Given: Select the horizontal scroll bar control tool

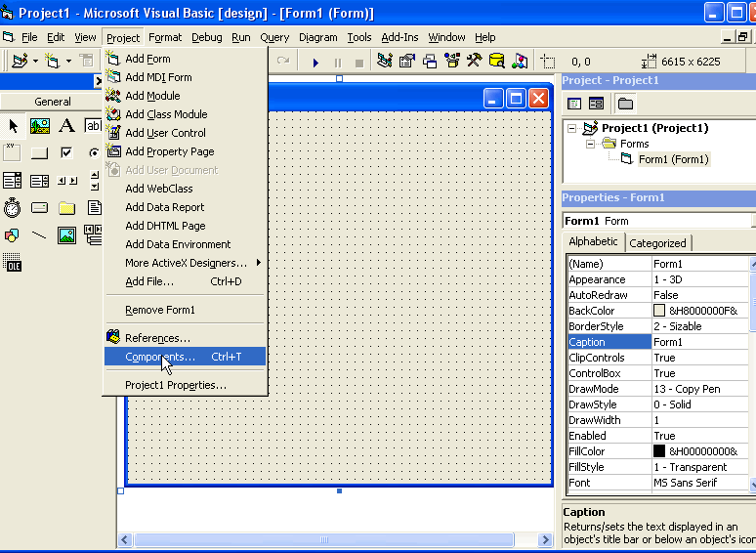Looking at the screenshot, I should coord(66,181).
